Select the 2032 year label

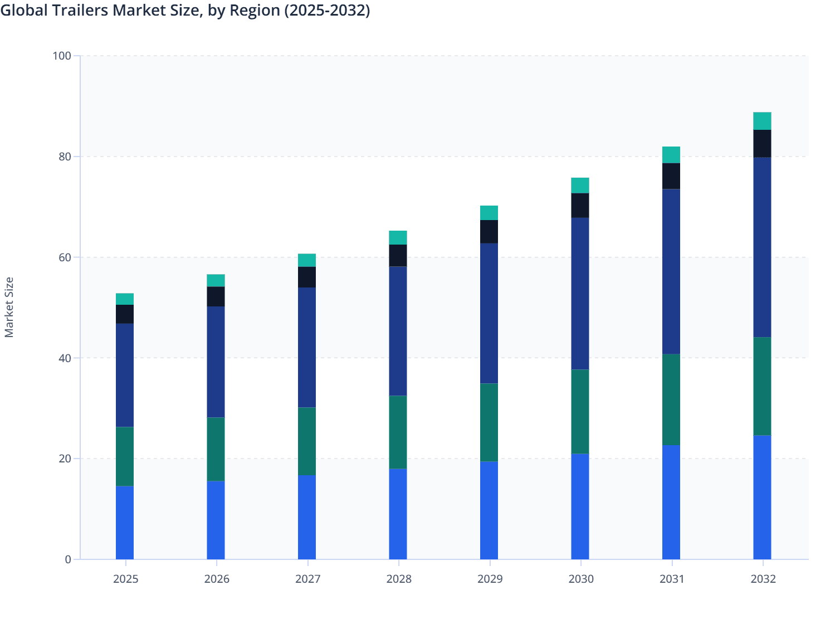click(763, 579)
